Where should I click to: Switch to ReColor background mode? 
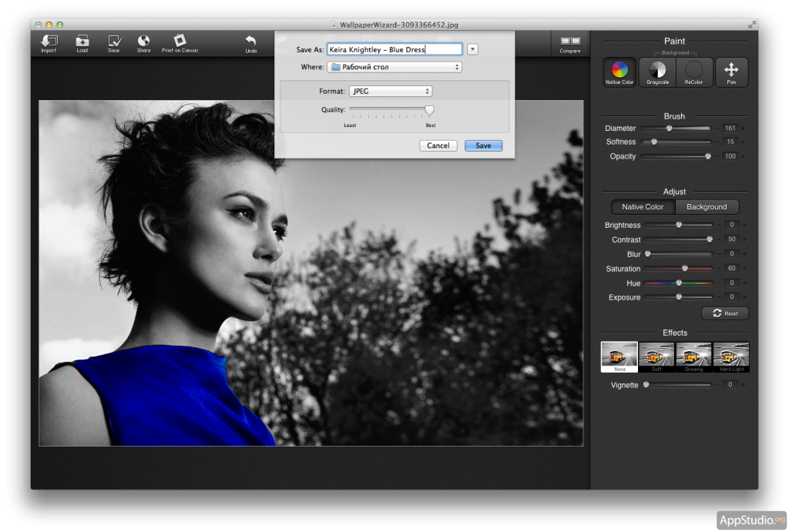coord(694,72)
